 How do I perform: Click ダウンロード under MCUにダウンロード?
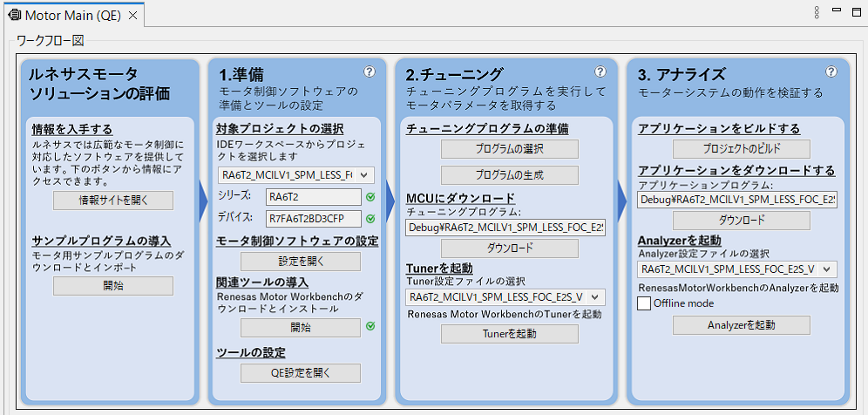tap(510, 248)
